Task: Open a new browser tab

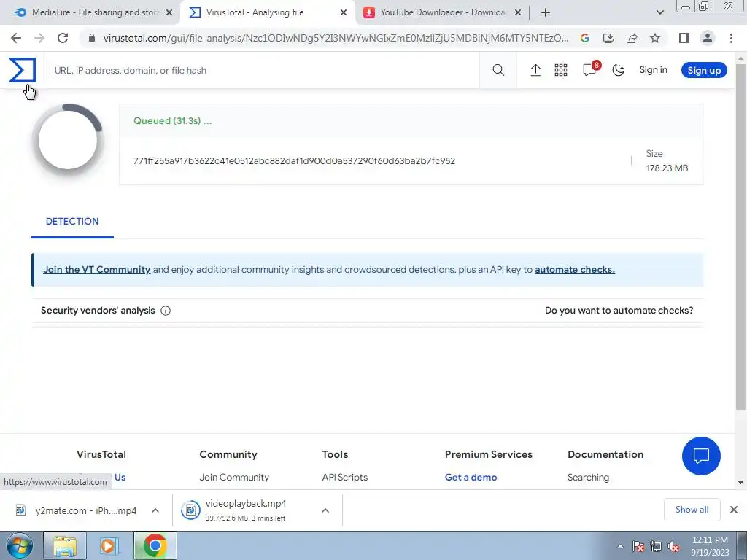Action: [x=546, y=12]
